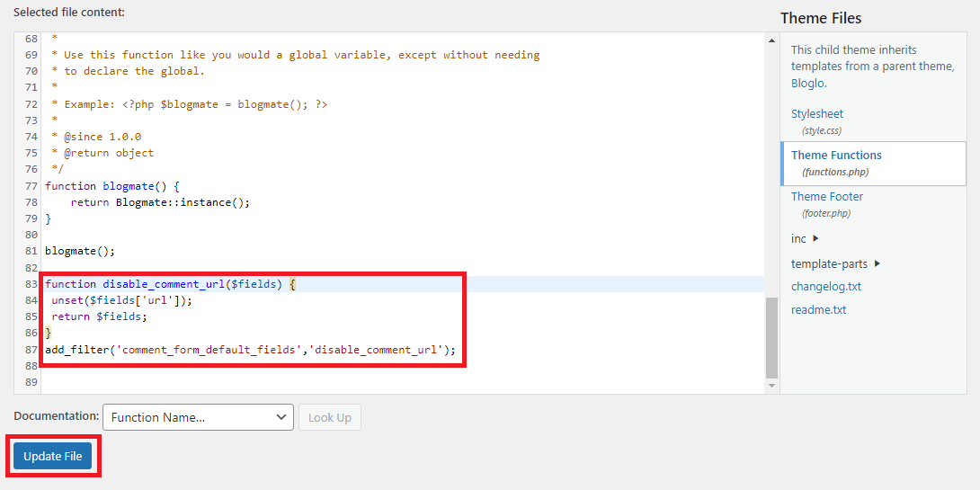Click the @since 1.0.0 comment line
Screen dimensions: 980x490
pyautogui.click(x=96, y=137)
